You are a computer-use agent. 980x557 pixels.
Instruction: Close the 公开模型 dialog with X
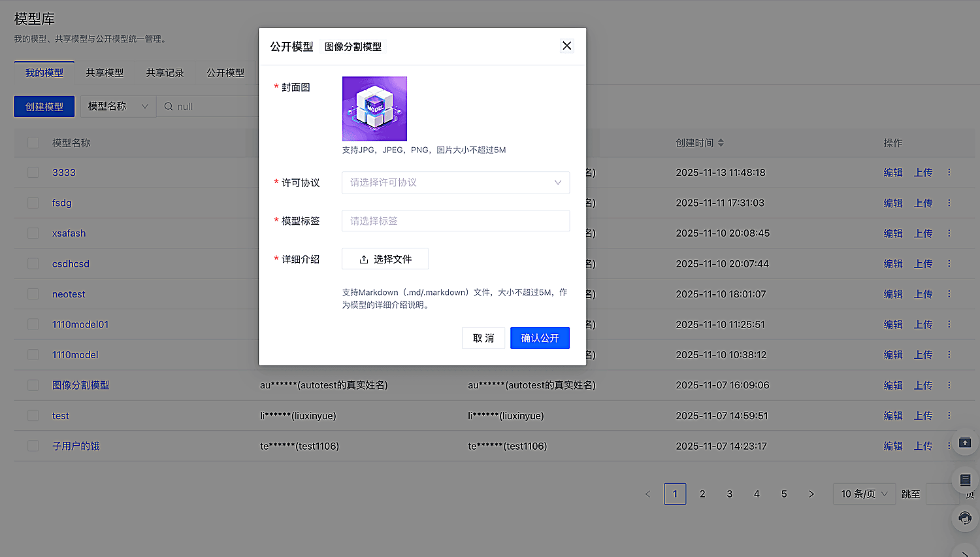tap(566, 46)
